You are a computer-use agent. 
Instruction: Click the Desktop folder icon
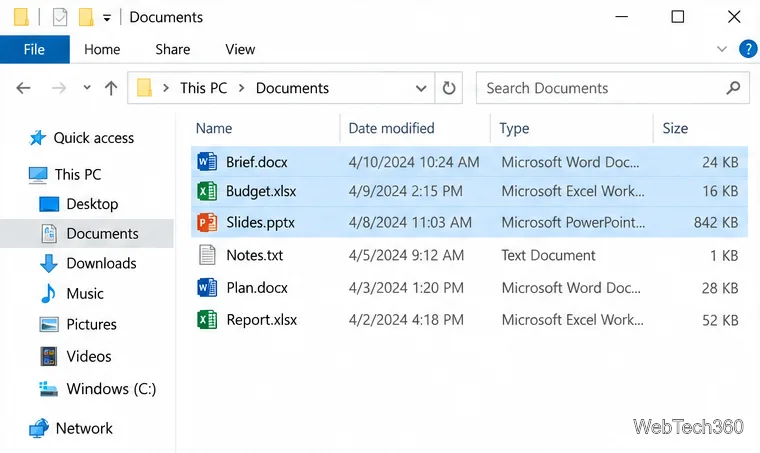(49, 204)
